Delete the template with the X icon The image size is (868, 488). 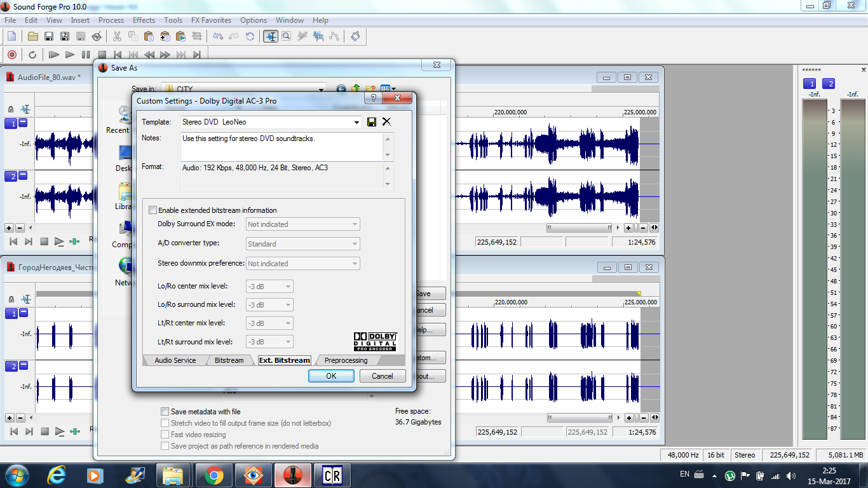(386, 122)
